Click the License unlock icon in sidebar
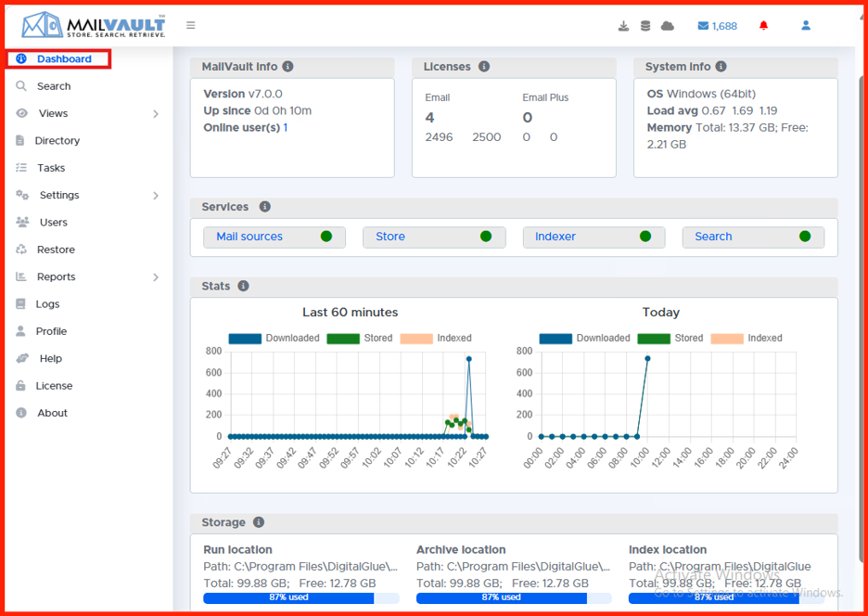868x616 pixels. point(20,386)
